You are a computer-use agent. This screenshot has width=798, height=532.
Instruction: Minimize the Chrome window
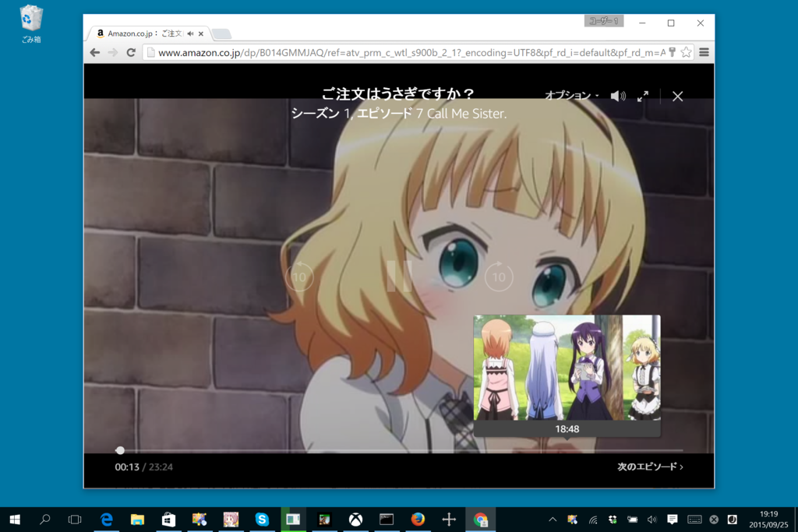tap(642, 23)
